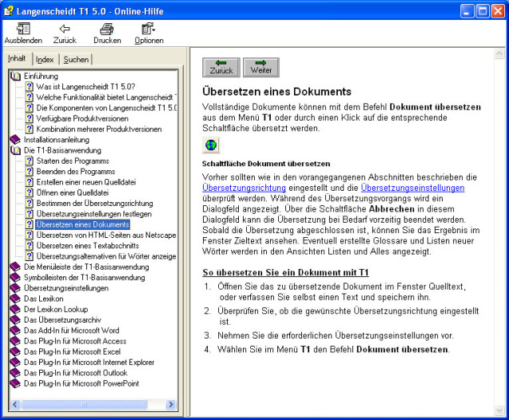Viewport: 509px width, 420px height.
Task: Switch to the Suchen tab
Action: 76,60
